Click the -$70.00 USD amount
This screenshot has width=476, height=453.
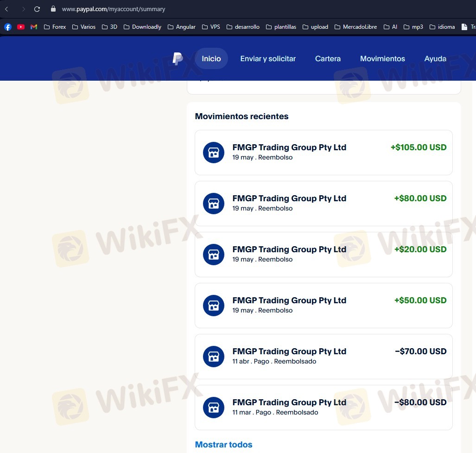coord(420,351)
